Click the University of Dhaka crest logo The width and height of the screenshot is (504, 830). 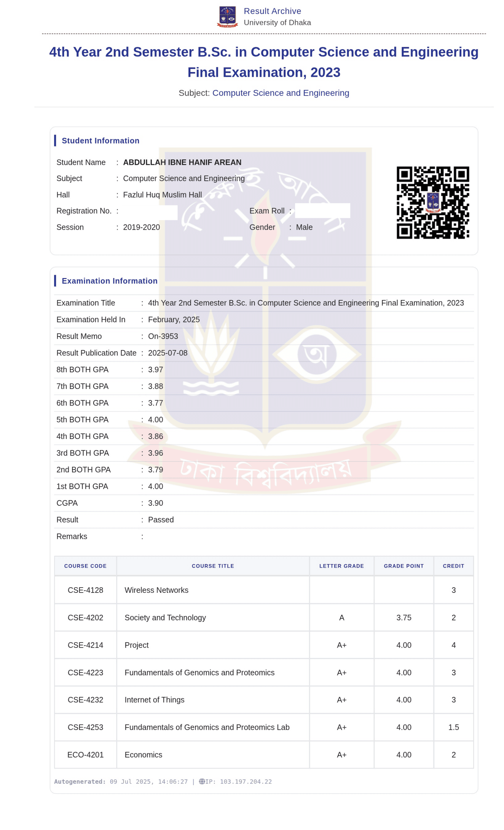227,17
